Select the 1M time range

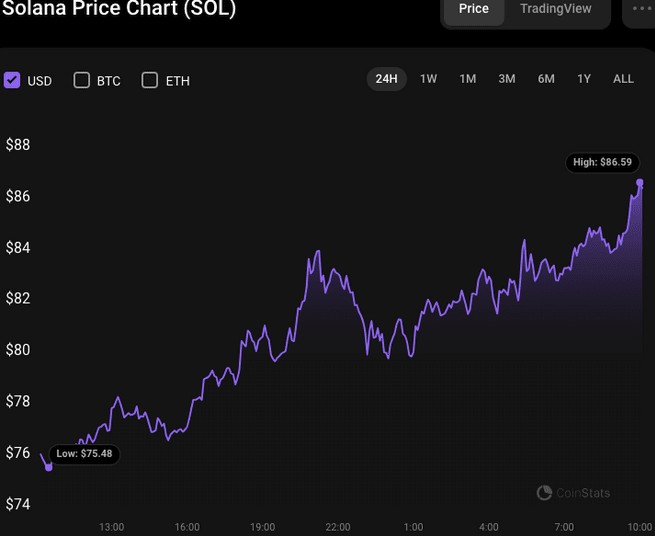point(467,79)
